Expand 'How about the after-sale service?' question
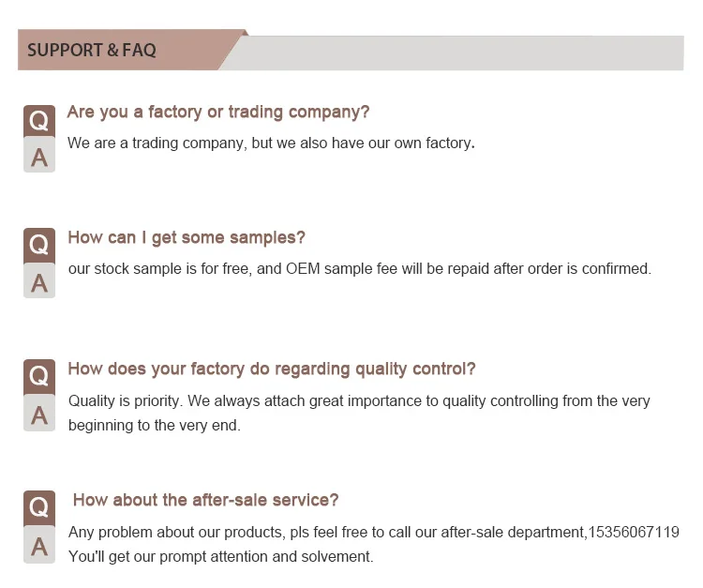Image resolution: width=703 pixels, height=588 pixels. 205,500
